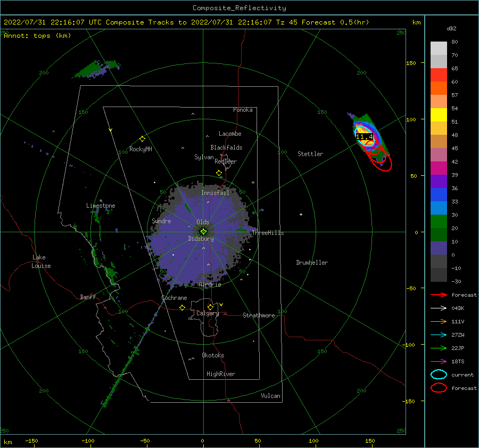The image size is (479, 448).
Task: Click the RockyMH label
Action: (141, 149)
